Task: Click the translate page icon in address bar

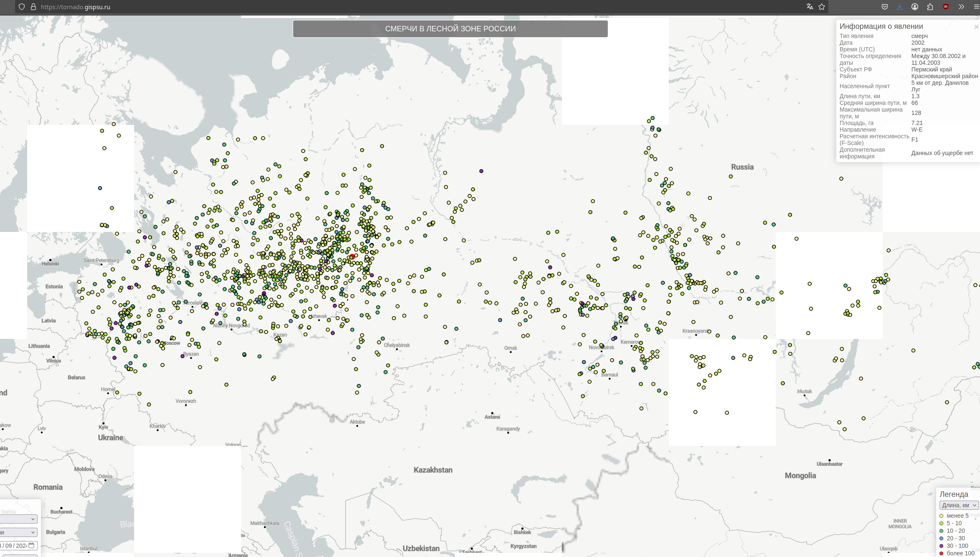Action: (x=810, y=7)
